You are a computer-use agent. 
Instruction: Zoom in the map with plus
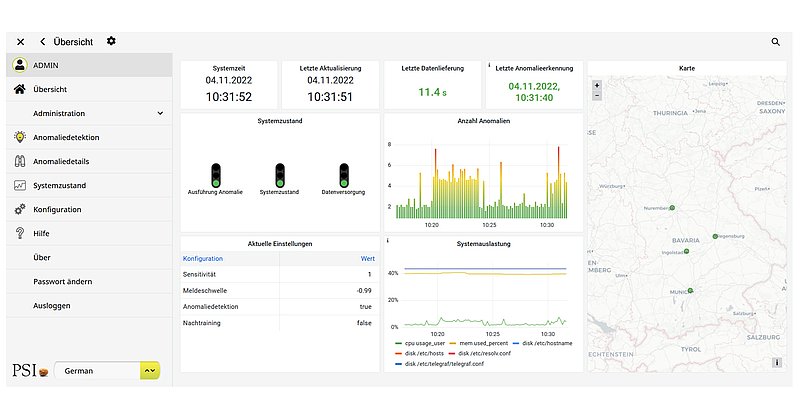(597, 86)
